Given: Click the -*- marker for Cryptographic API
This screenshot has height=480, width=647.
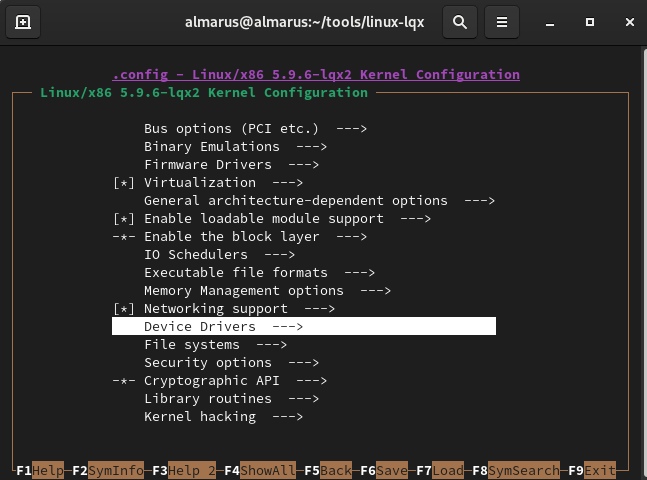Looking at the screenshot, I should pos(124,381).
